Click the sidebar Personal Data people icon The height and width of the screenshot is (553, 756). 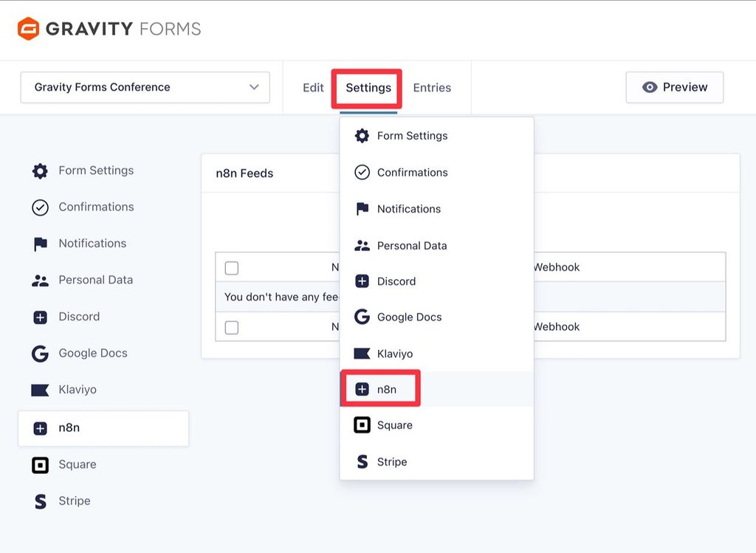click(40, 281)
